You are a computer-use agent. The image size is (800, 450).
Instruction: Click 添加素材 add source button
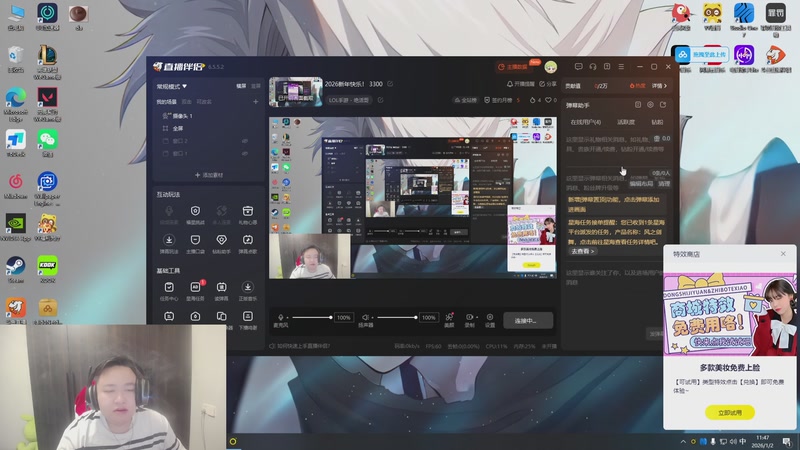tap(209, 175)
